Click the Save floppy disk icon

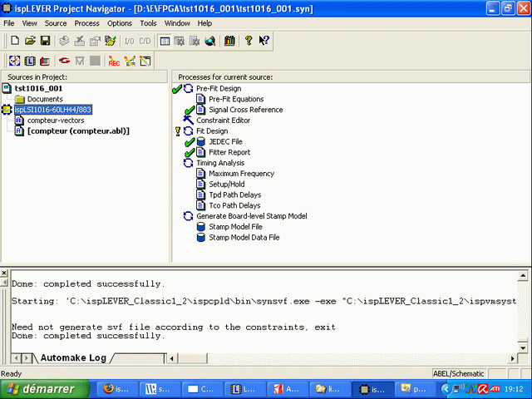coord(45,41)
